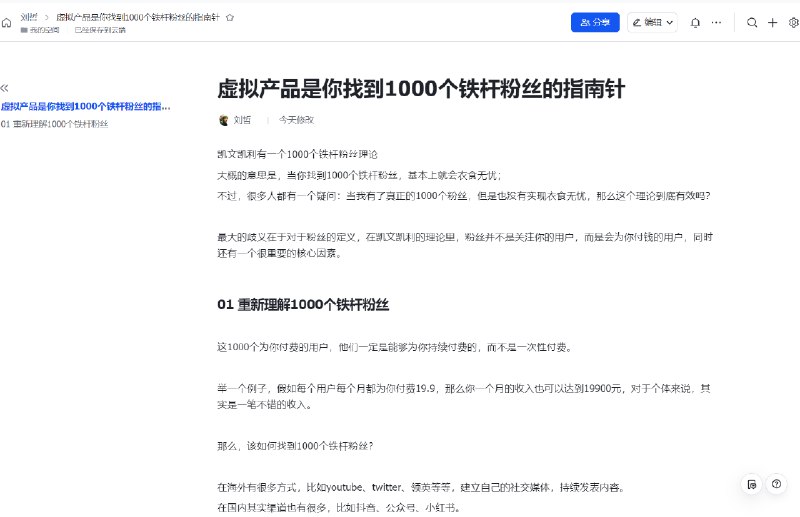This screenshot has width=800, height=517.
Task: Jump to outline item 01 重新理解1000个铁杆粉丝
Action: (55, 124)
